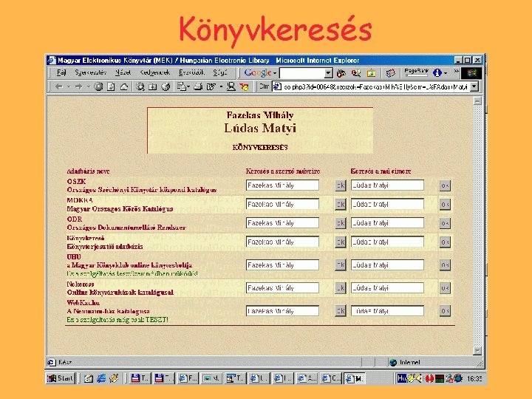Open Back button history dropdown

69,87
